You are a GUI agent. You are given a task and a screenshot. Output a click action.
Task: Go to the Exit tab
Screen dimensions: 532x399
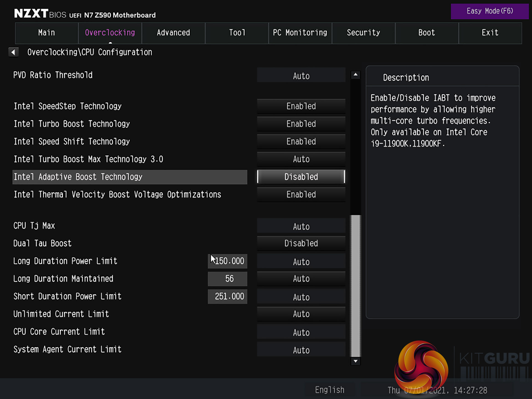click(x=490, y=33)
